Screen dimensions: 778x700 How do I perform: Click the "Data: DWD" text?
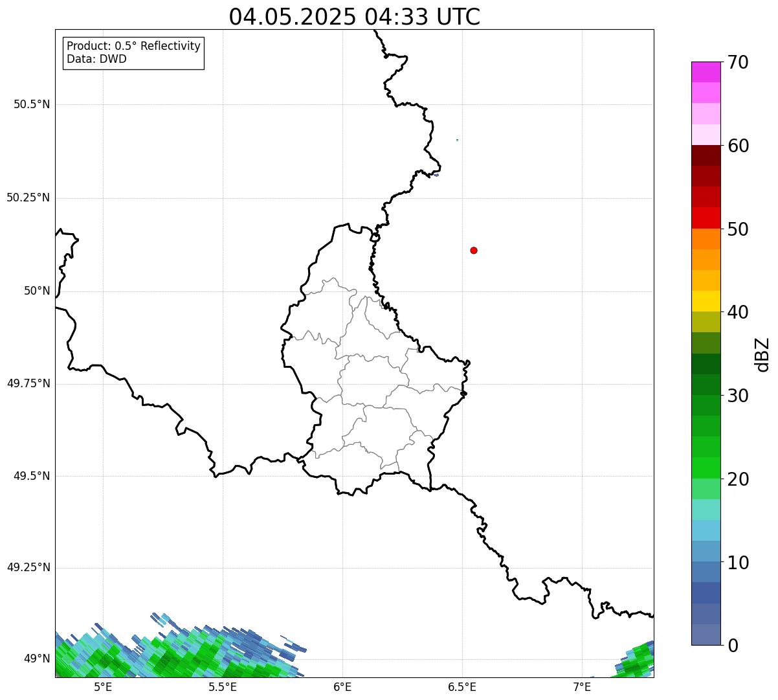tap(97, 59)
